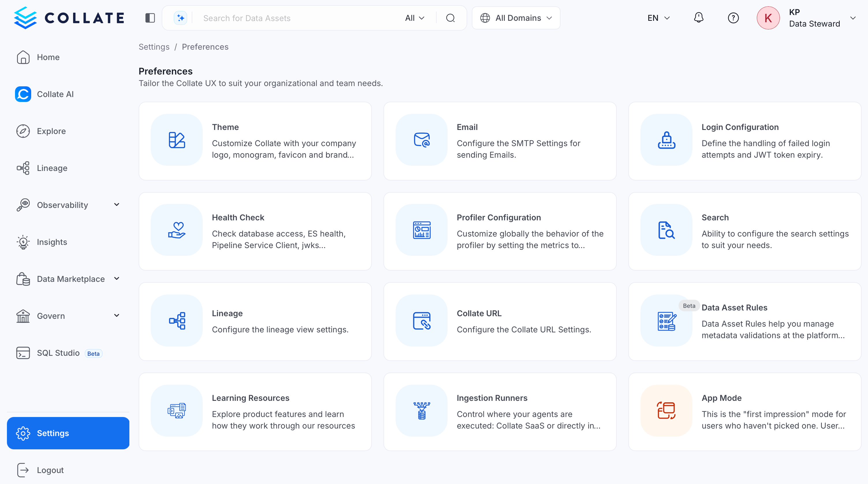Open the notifications bell

tap(699, 18)
